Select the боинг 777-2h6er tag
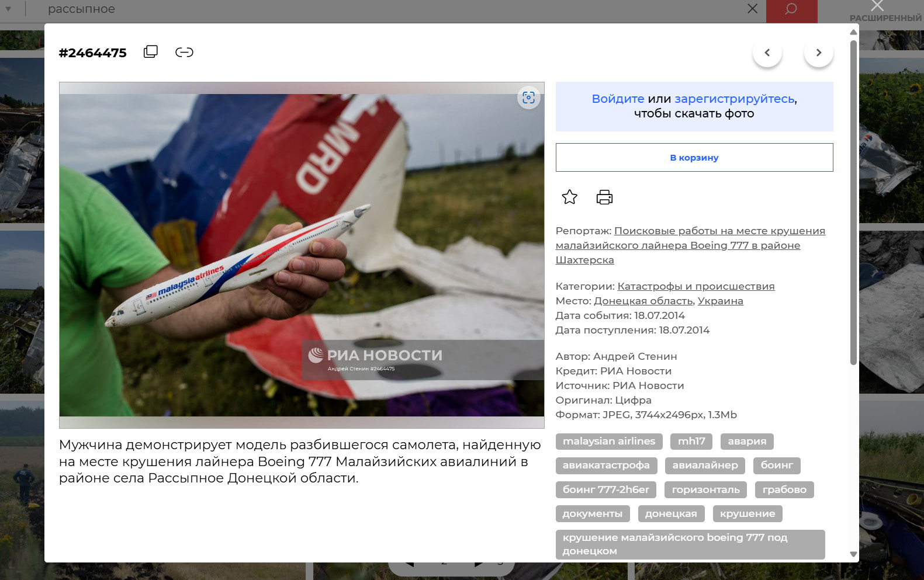 coord(606,489)
